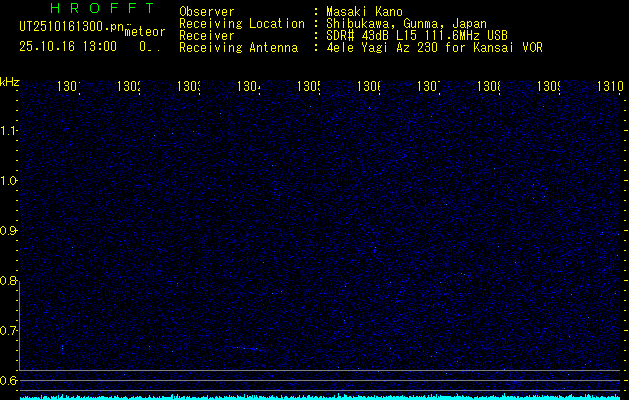Click the Receiving Location field label

click(x=241, y=23)
